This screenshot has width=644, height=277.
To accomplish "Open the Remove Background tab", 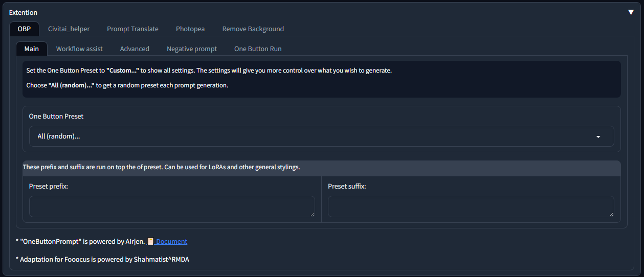I will click(x=253, y=29).
